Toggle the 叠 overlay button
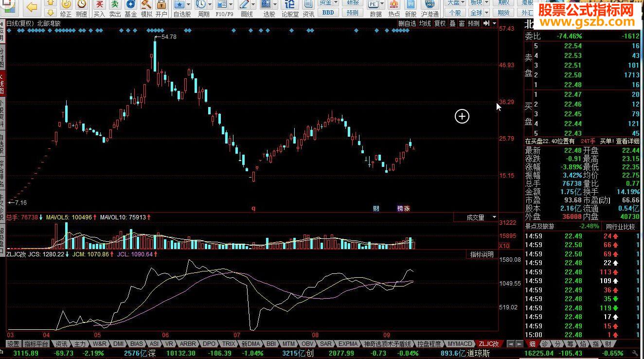Screen dimensions: 644x359 (452, 23)
